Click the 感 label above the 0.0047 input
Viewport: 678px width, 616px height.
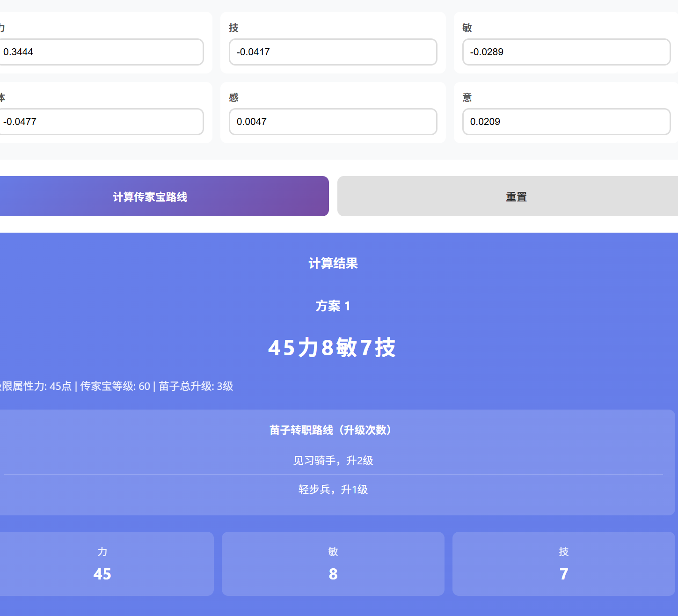233,97
